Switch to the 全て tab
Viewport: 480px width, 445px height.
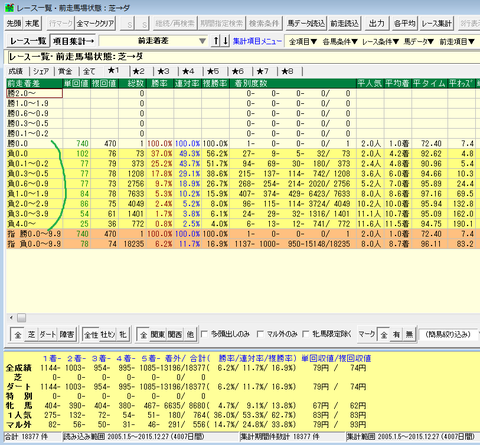pos(89,71)
